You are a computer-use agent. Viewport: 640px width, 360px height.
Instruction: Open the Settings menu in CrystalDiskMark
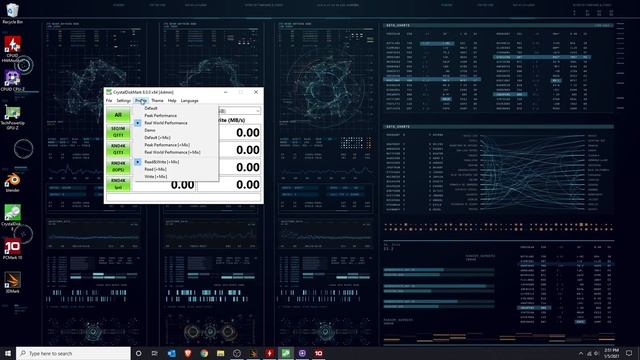click(x=123, y=100)
